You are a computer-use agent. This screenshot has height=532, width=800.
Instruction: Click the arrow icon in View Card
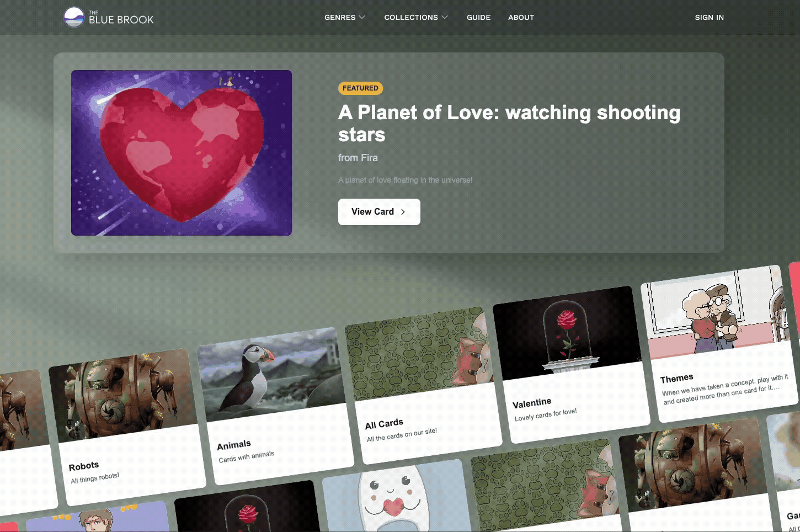pyautogui.click(x=403, y=212)
